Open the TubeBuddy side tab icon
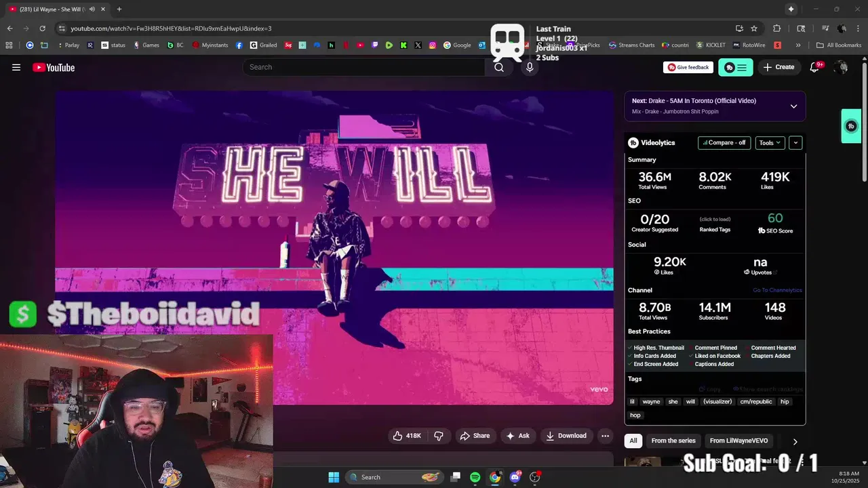This screenshot has height=488, width=868. click(x=851, y=126)
